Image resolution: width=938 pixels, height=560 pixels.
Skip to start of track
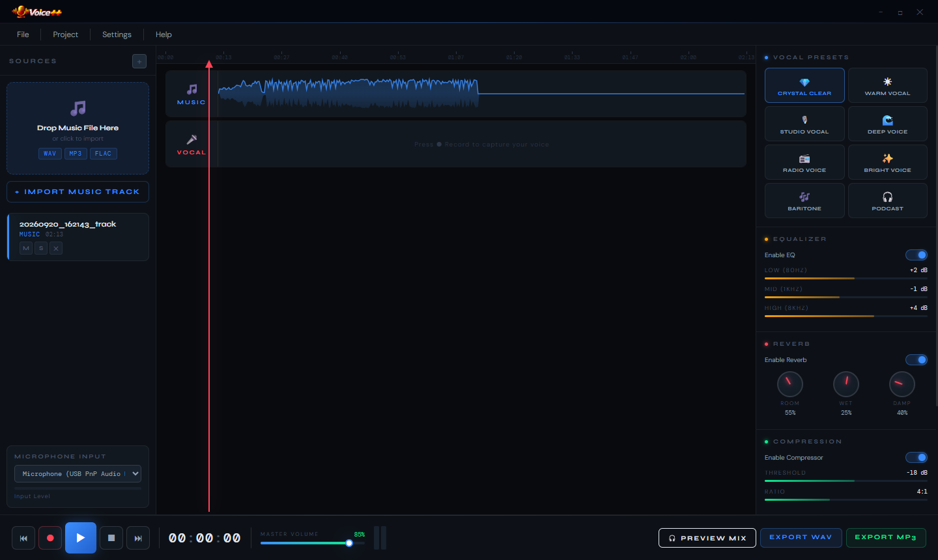pyautogui.click(x=23, y=538)
